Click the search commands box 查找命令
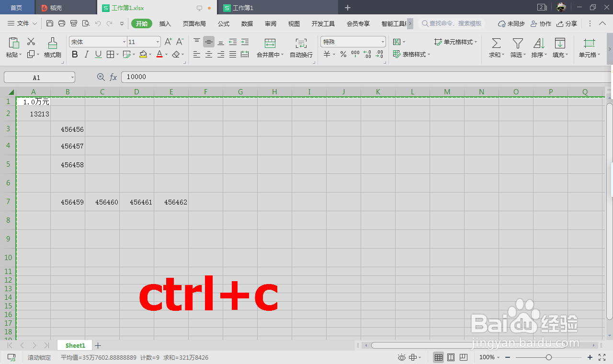Viewport: 613px width, 364px height. 451,23
